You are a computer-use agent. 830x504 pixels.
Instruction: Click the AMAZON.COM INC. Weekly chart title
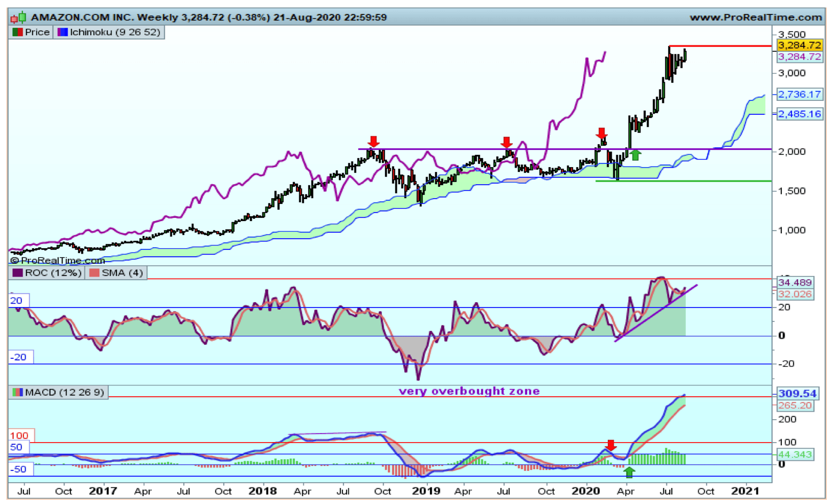point(105,17)
